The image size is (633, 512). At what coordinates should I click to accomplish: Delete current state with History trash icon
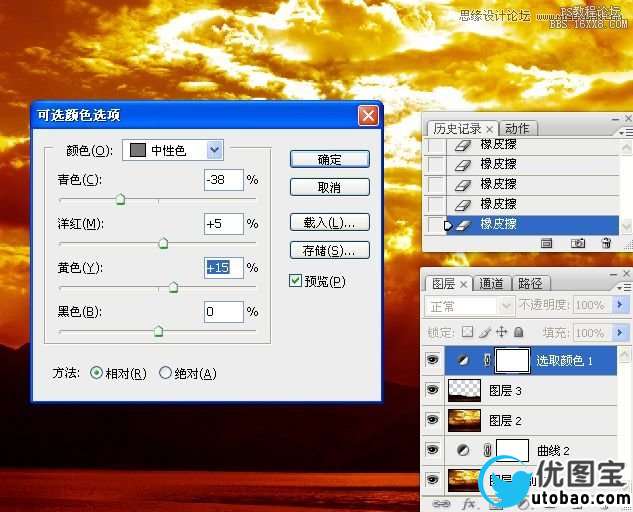click(606, 243)
